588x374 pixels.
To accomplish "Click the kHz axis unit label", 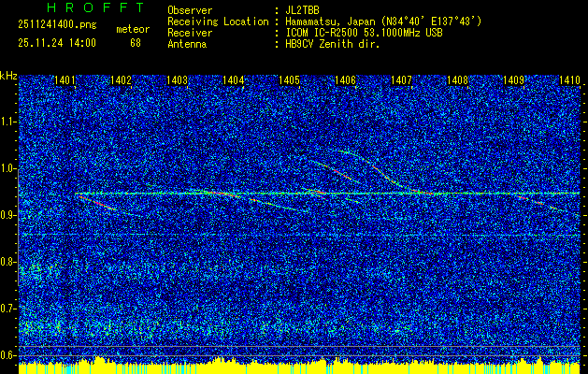I will [8, 75].
